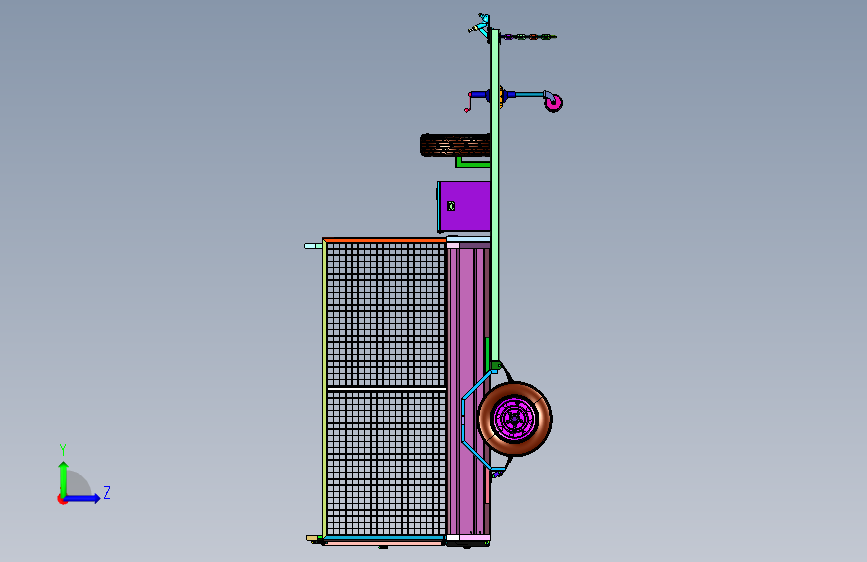Click the lower wire mesh cage panel
867x562 pixels.
pos(386,463)
